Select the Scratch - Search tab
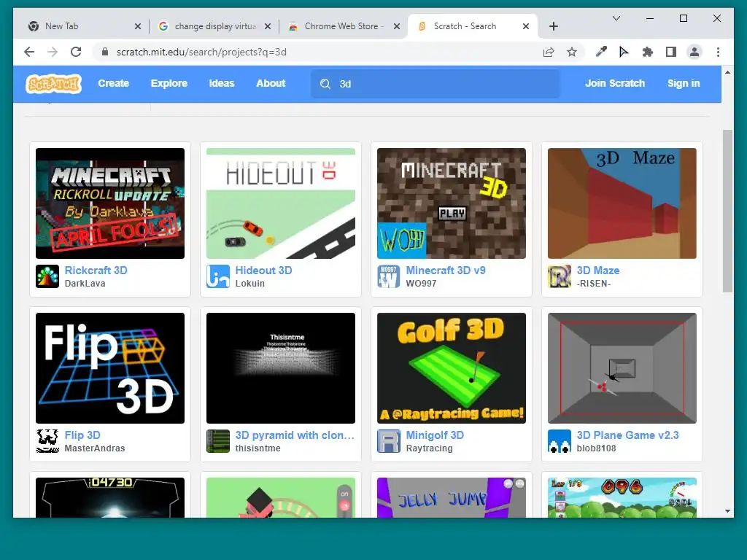 473,26
